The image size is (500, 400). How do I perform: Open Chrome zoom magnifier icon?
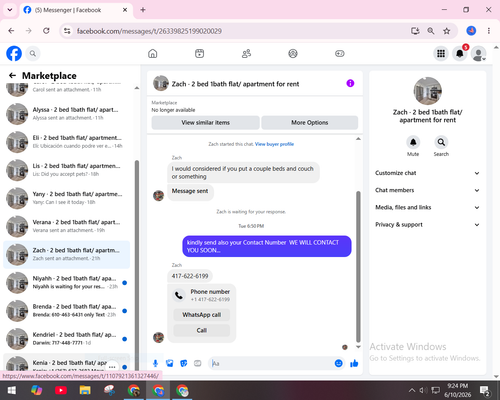431,31
